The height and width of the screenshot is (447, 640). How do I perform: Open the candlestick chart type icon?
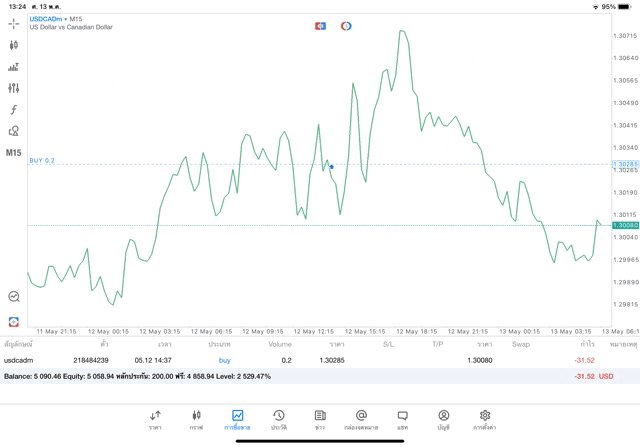coord(13,45)
